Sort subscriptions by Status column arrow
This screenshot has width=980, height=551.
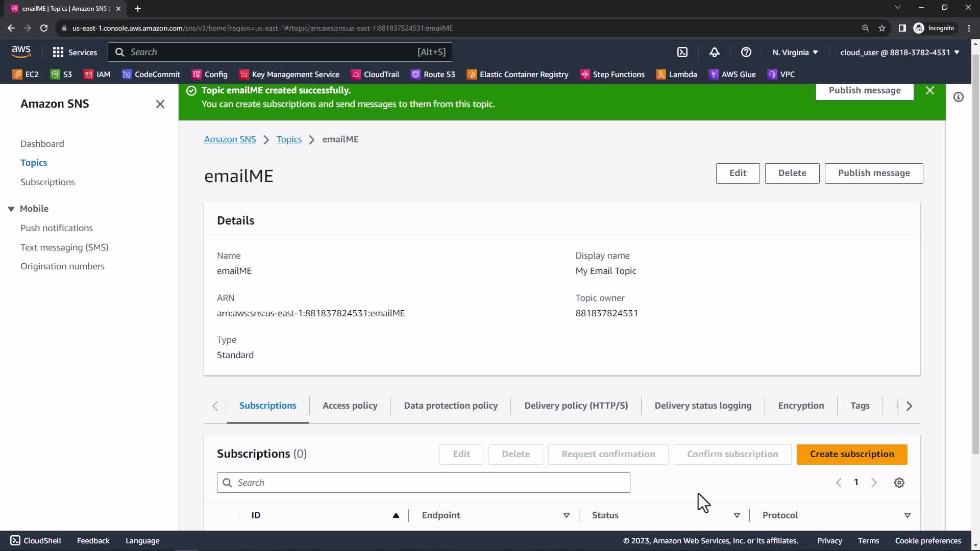point(737,515)
